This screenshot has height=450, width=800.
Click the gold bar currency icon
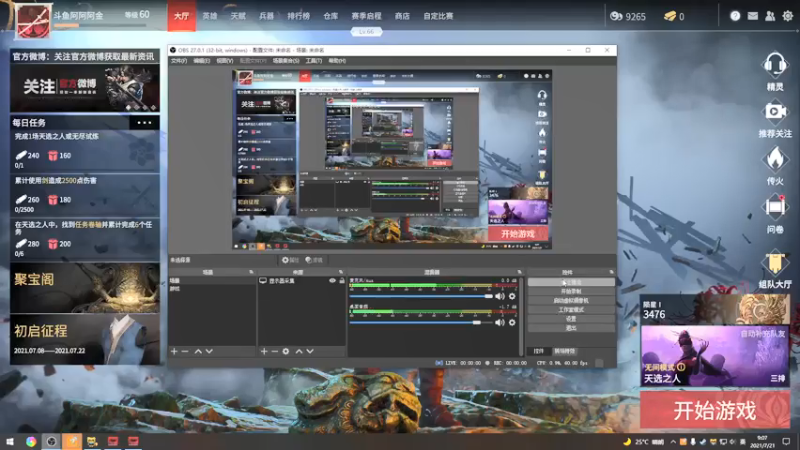[669, 16]
